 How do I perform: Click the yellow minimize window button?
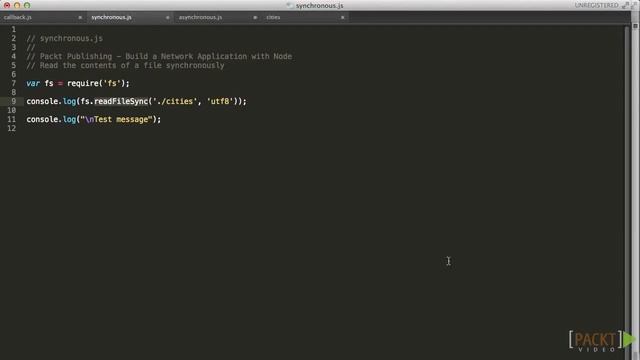pyautogui.click(x=17, y=5)
